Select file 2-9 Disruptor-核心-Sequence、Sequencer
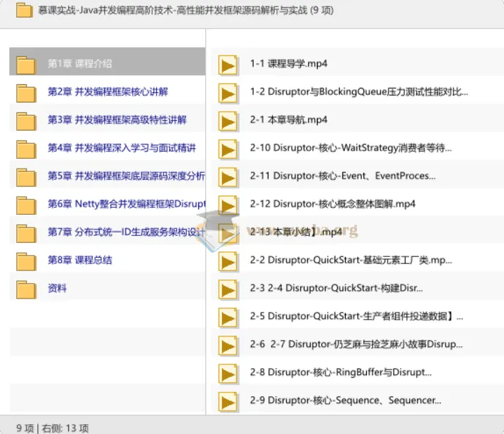 (x=346, y=400)
